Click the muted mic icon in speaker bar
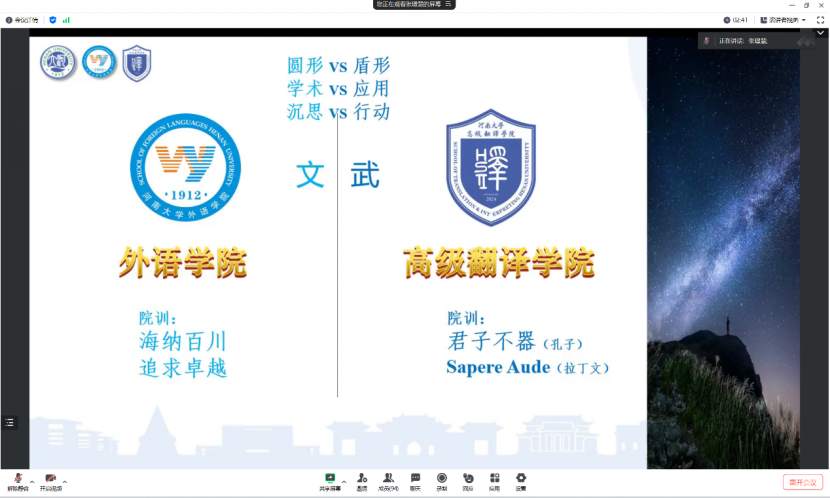This screenshot has height=498, width=830. [706, 41]
